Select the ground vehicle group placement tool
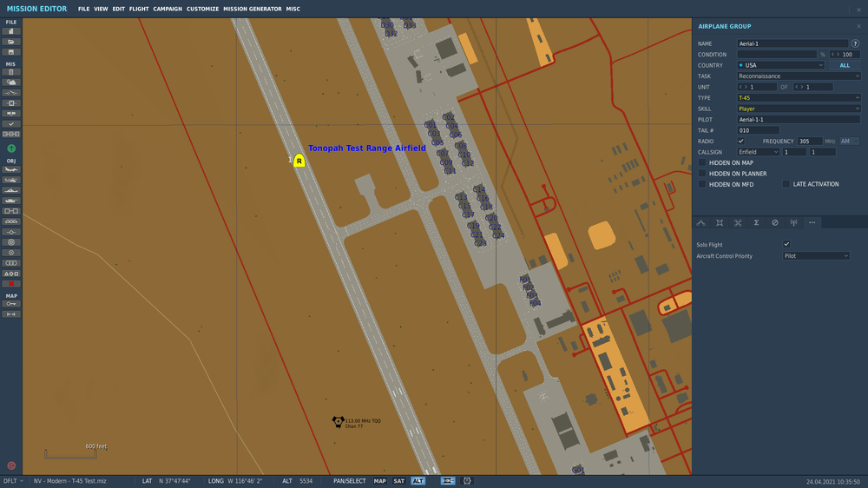This screenshot has width=868, height=488. (x=11, y=201)
